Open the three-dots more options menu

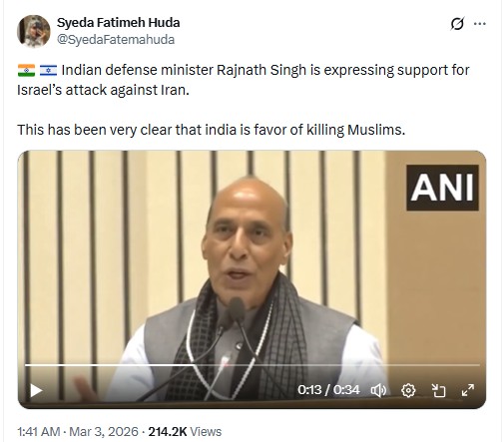pos(479,24)
